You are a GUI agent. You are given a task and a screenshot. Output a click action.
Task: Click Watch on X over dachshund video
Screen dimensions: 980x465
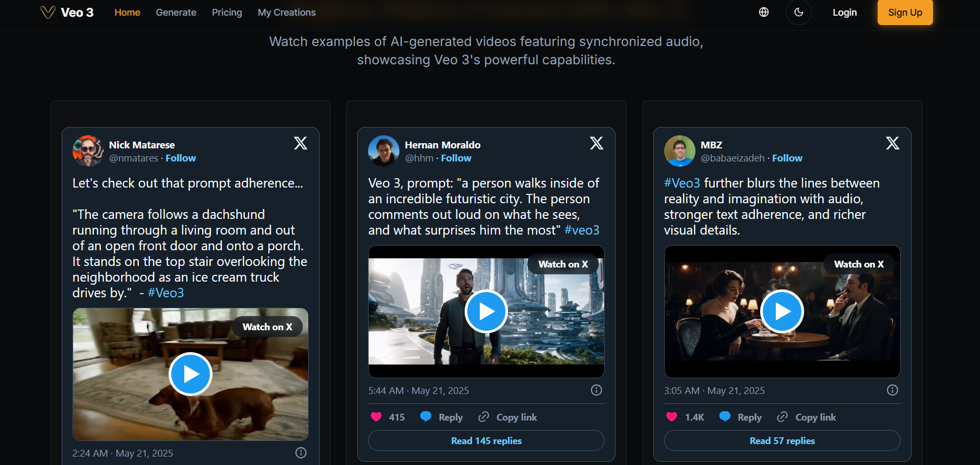coord(267,327)
